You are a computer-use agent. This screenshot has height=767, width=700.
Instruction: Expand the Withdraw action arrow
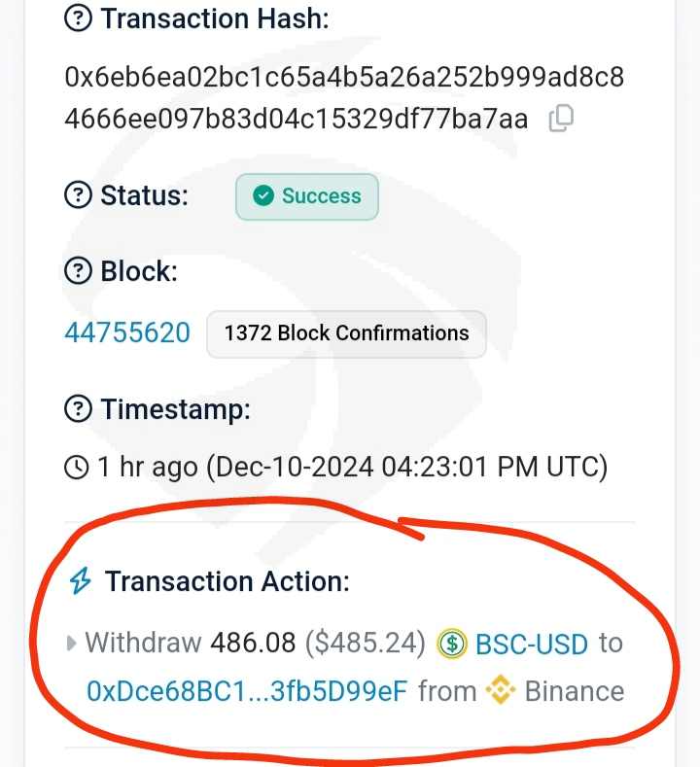click(71, 644)
